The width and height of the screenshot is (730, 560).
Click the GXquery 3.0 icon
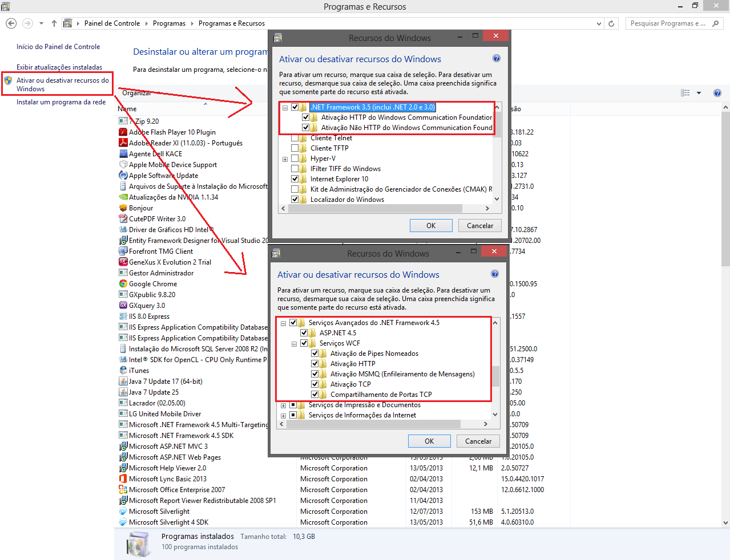(x=123, y=305)
